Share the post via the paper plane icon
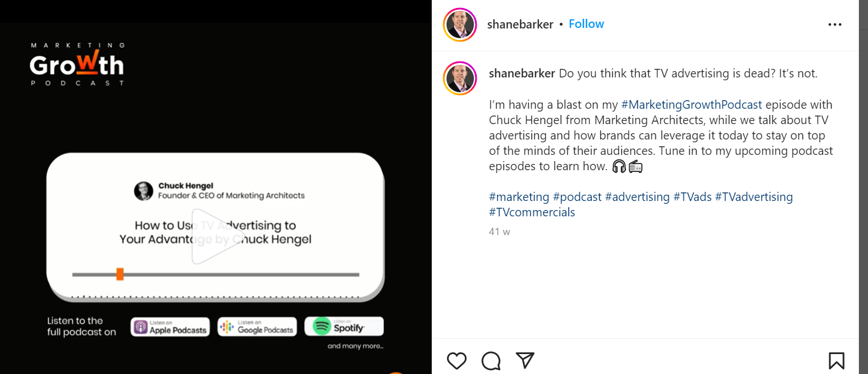The width and height of the screenshot is (868, 374). point(525,360)
